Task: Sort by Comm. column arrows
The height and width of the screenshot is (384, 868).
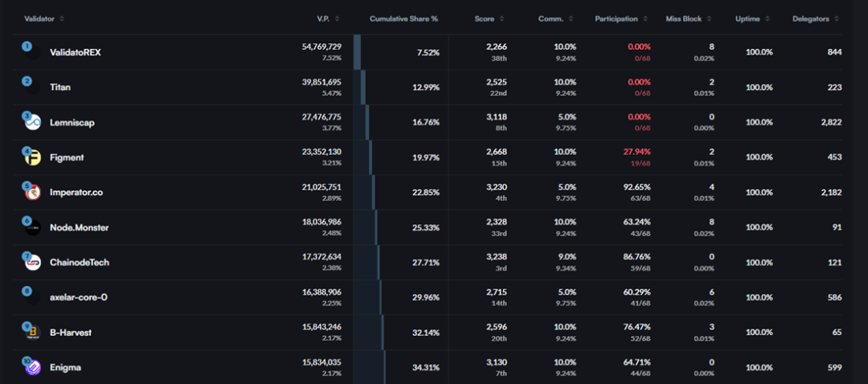Action: tap(571, 18)
